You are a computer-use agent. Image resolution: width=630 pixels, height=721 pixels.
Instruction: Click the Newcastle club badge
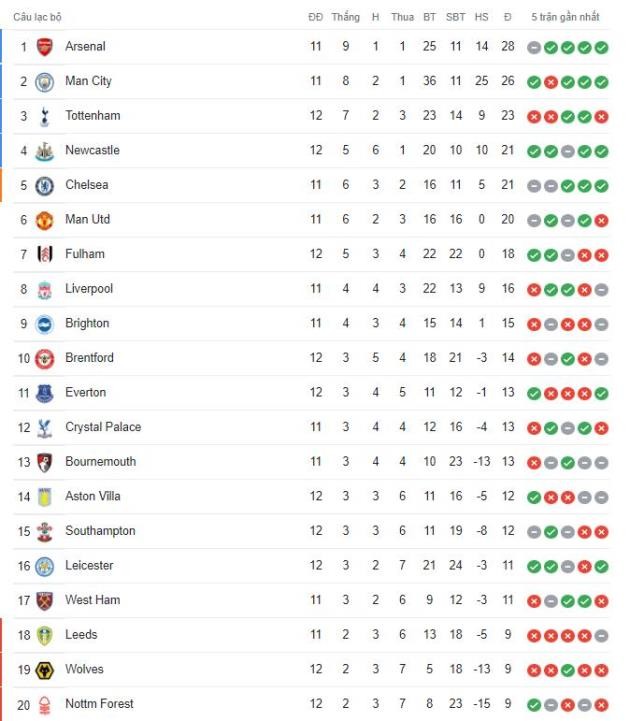click(44, 151)
